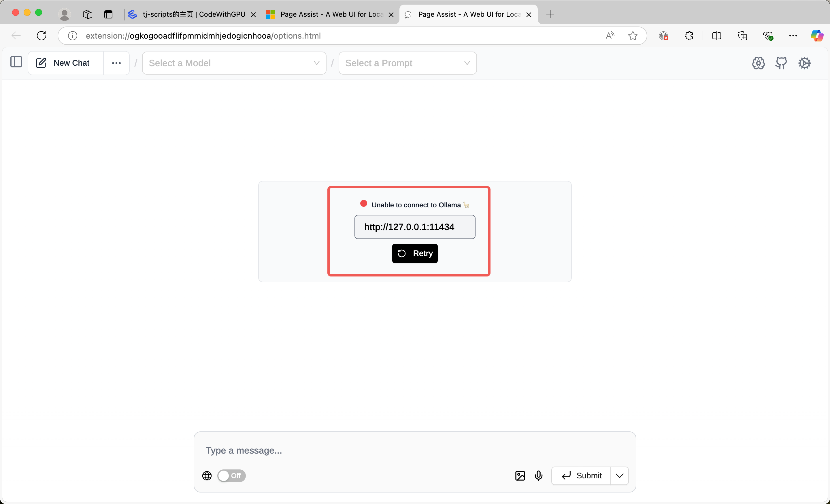Open current chat model settings icon
This screenshot has width=830, height=504.
coord(758,63)
